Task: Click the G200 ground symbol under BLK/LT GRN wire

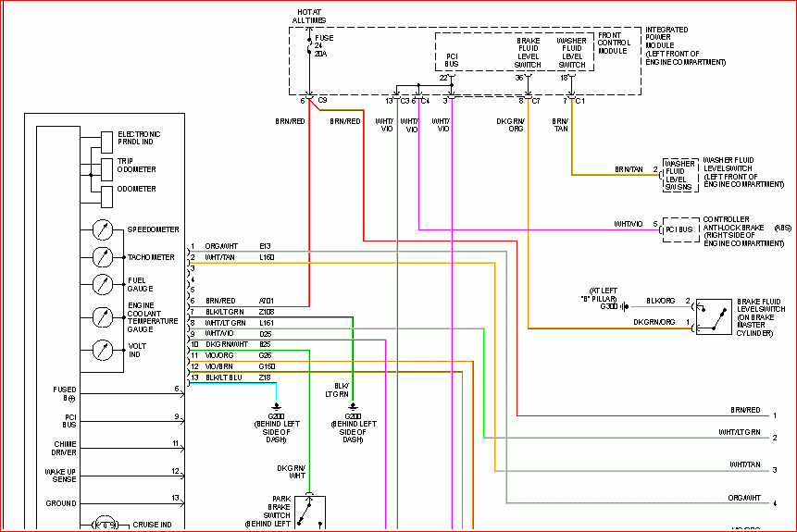Action: [x=353, y=406]
